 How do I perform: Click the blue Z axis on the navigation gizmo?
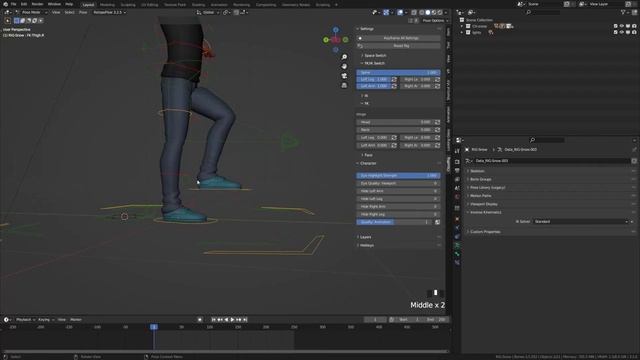tap(336, 30)
